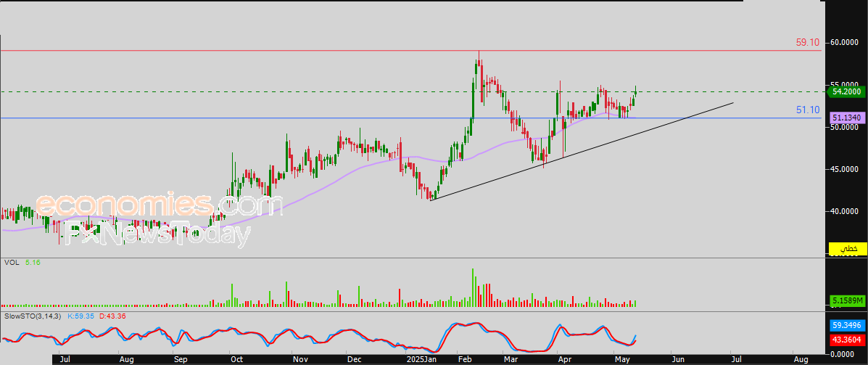Select the black ascending trend line
The image size is (868, 365).
tap(582, 151)
